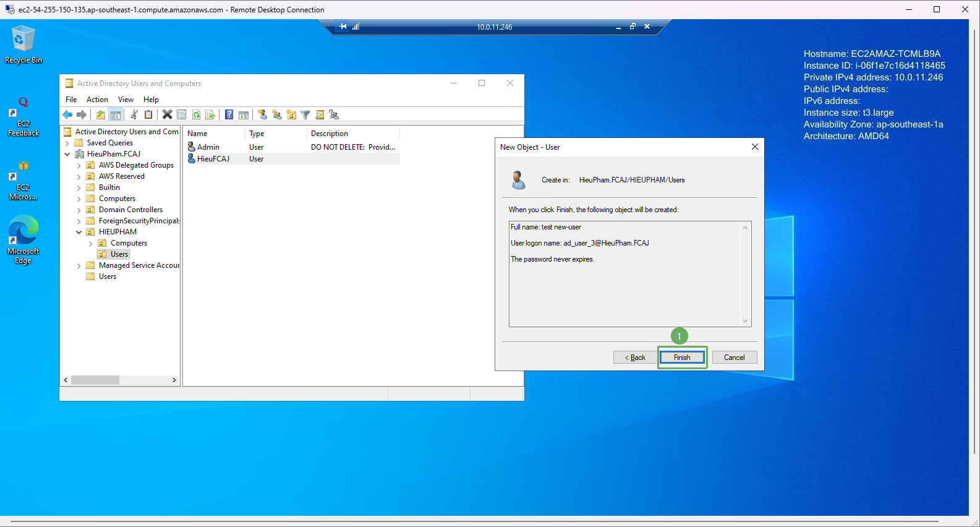The image size is (980, 527).
Task: Open the Microsoft Edge desktop shortcut
Action: 23,239
